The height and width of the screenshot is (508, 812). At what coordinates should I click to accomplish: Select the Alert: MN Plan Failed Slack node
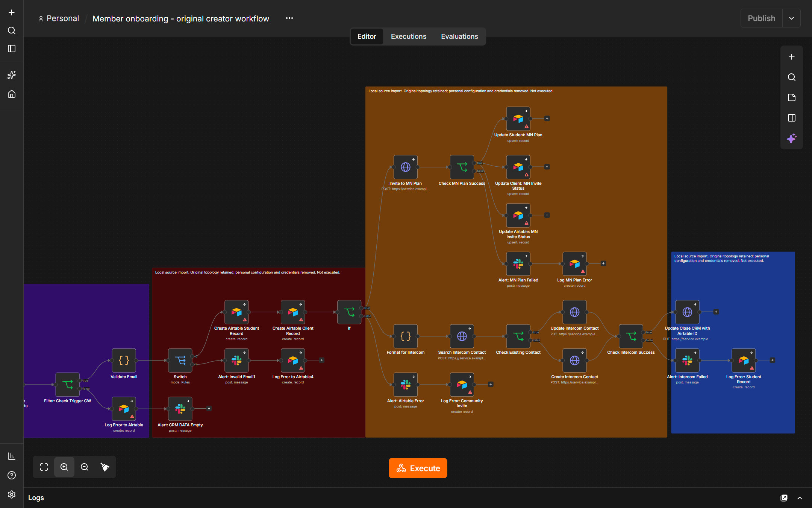point(518,264)
